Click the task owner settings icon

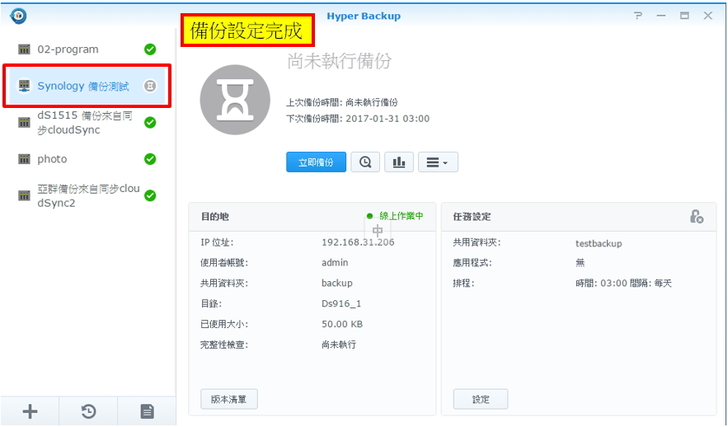pyautogui.click(x=696, y=216)
